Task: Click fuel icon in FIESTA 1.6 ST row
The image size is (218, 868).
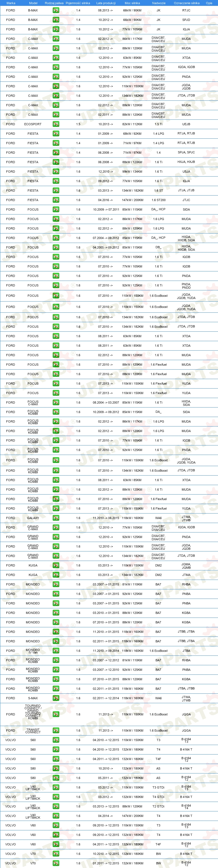Action: point(56,191)
